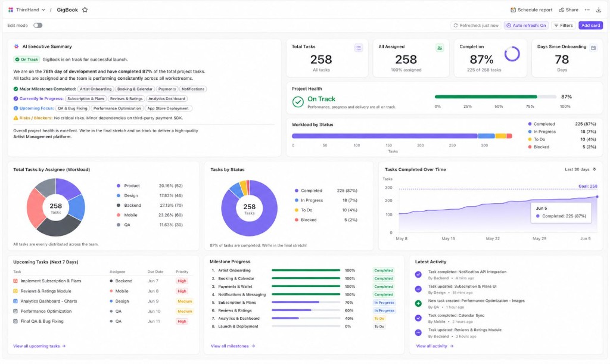Select the Artist Onboarding milestone tag
Viewport: 610px width, 364px height.
pyautogui.click(x=96, y=89)
